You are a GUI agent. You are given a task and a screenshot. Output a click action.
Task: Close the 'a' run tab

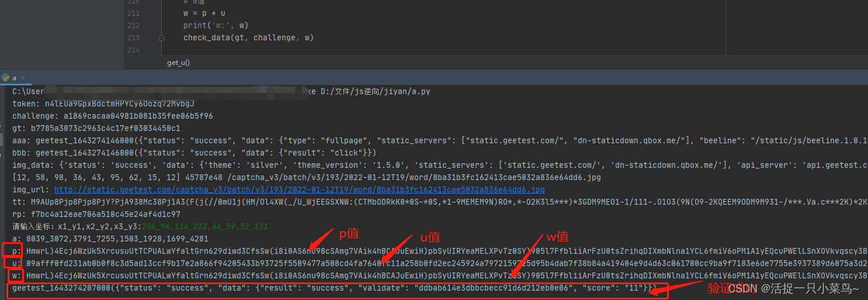click(22, 78)
